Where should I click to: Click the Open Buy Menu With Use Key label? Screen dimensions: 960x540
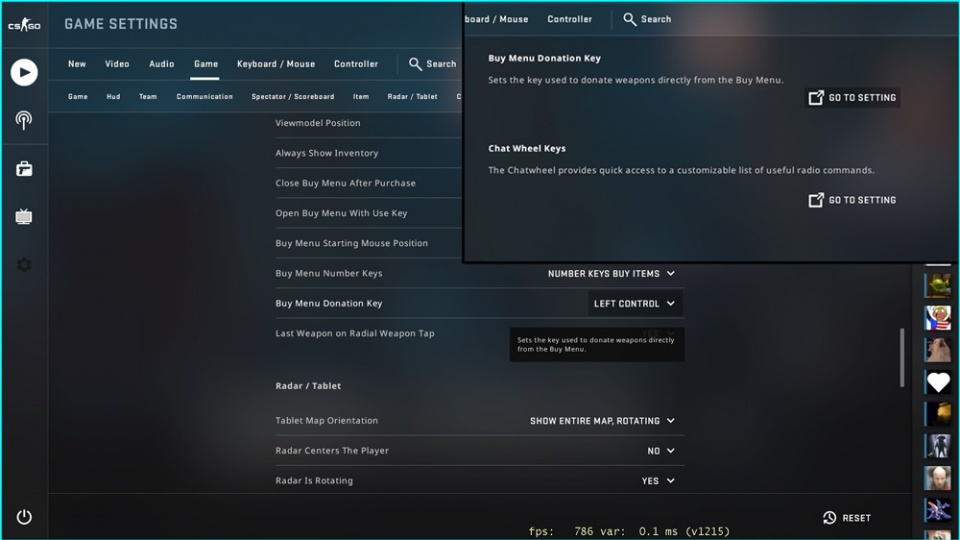pyautogui.click(x=341, y=213)
